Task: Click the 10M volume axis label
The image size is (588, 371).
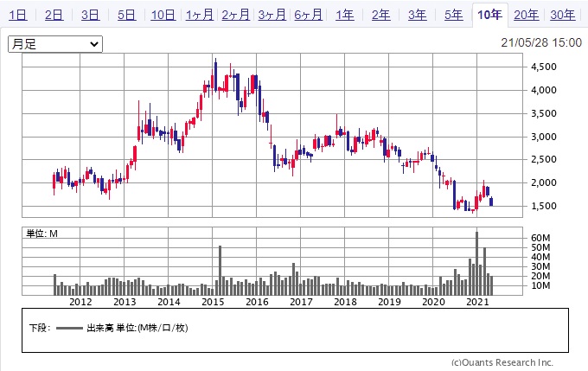Action: [540, 286]
